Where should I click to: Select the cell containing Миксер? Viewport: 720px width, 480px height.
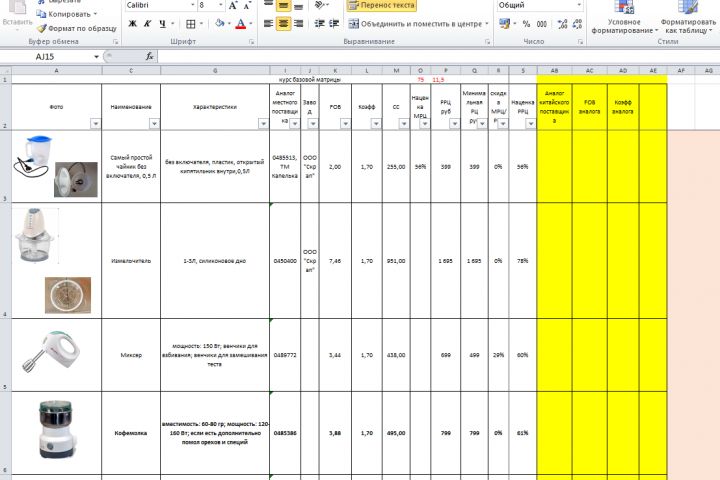click(x=131, y=355)
